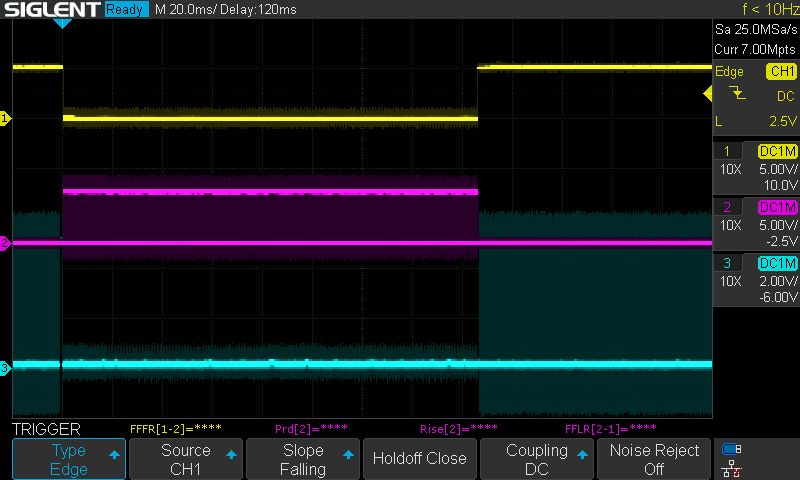The image size is (800, 480).
Task: Click the Curr 7.00Mpts memory depth
Action: point(755,49)
